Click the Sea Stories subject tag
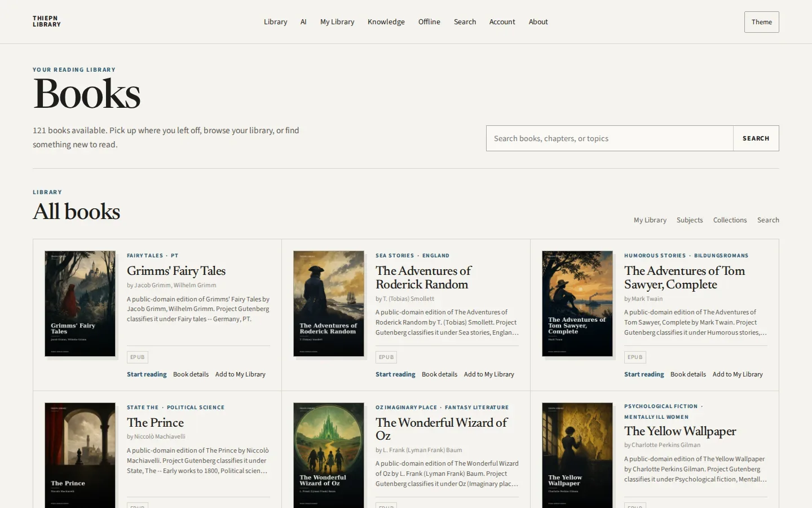812x508 pixels. pos(395,256)
